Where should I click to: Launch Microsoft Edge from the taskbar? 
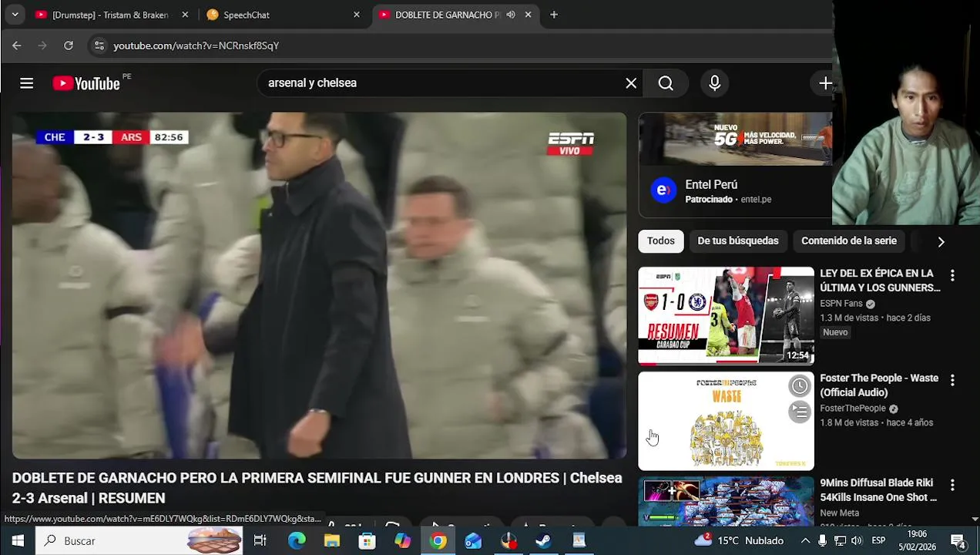tap(297, 541)
